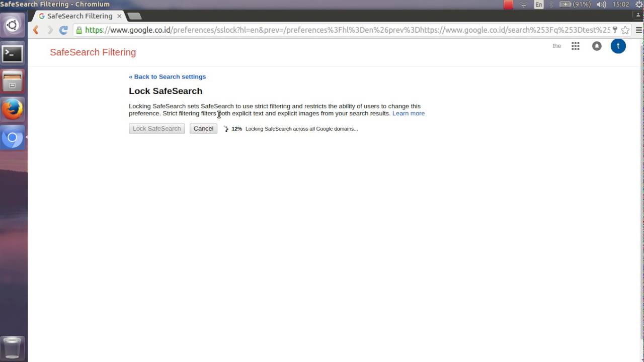The image size is (644, 362).
Task: Open the sound volume indicator
Action: 601,5
